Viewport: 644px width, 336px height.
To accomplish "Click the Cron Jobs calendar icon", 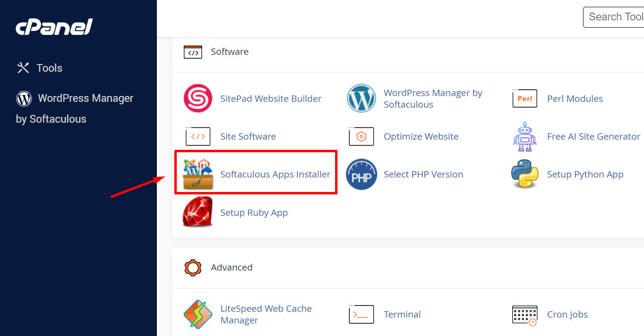I will [x=525, y=315].
